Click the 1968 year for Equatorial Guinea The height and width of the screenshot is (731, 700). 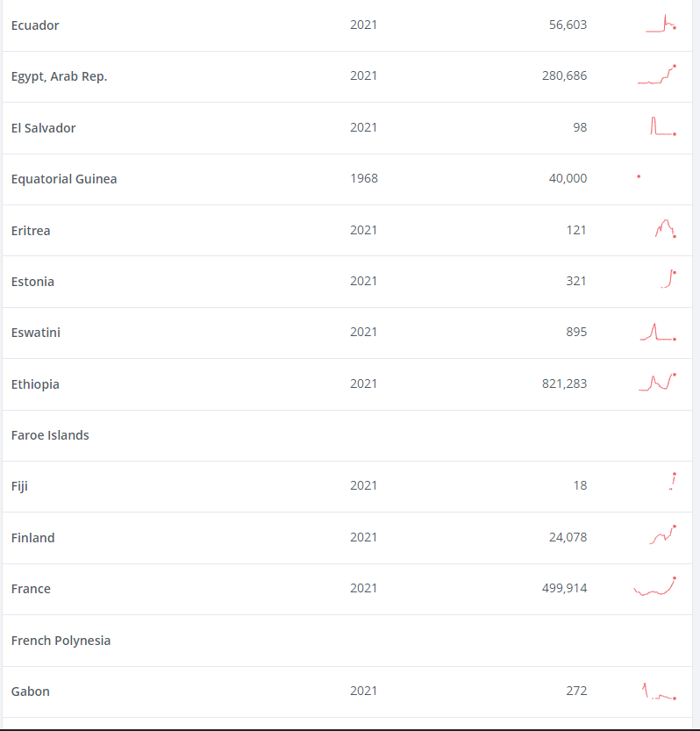click(364, 178)
